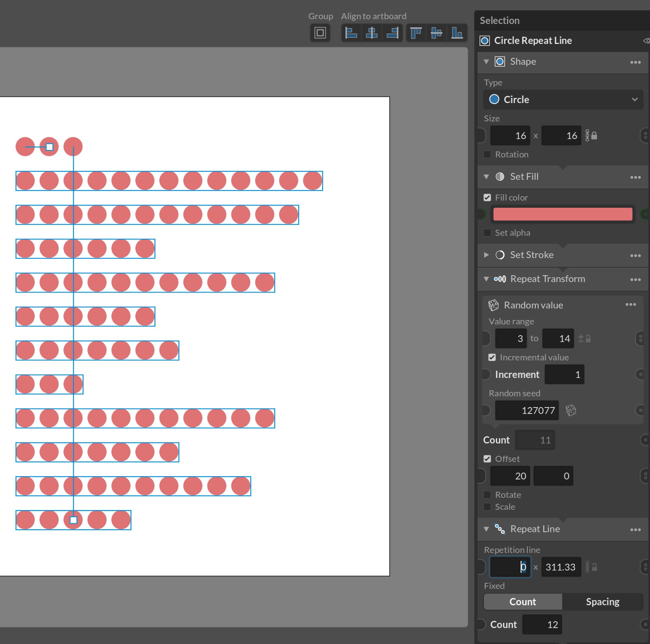Collapse the Shape section
Image resolution: width=650 pixels, height=644 pixels.
(x=486, y=62)
